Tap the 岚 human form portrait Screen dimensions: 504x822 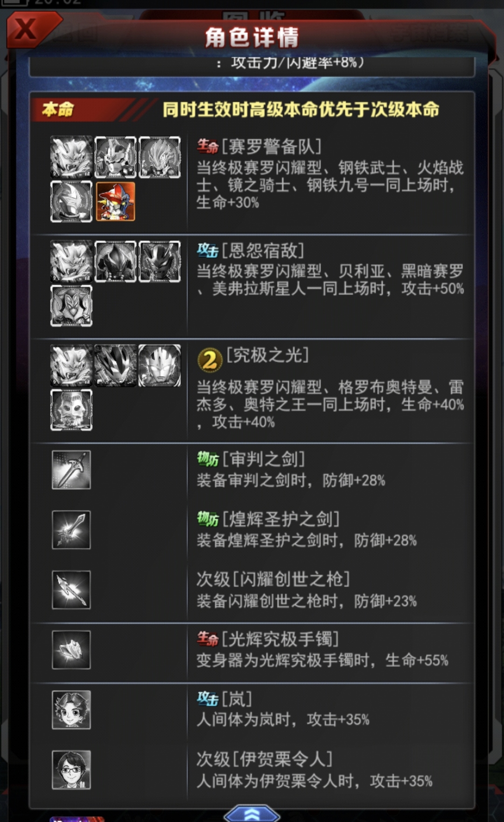pos(71,710)
